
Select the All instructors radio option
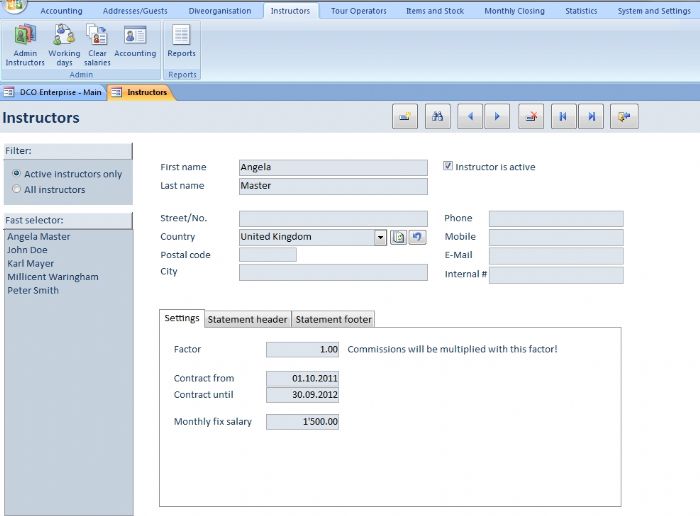(x=16, y=189)
